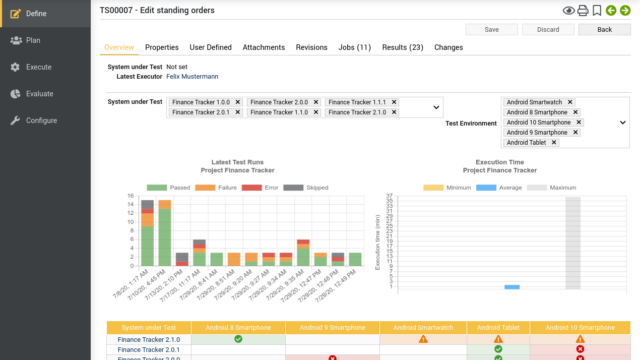640x360 pixels.
Task: Remove Android 8 Smartphone tag
Action: tap(576, 112)
